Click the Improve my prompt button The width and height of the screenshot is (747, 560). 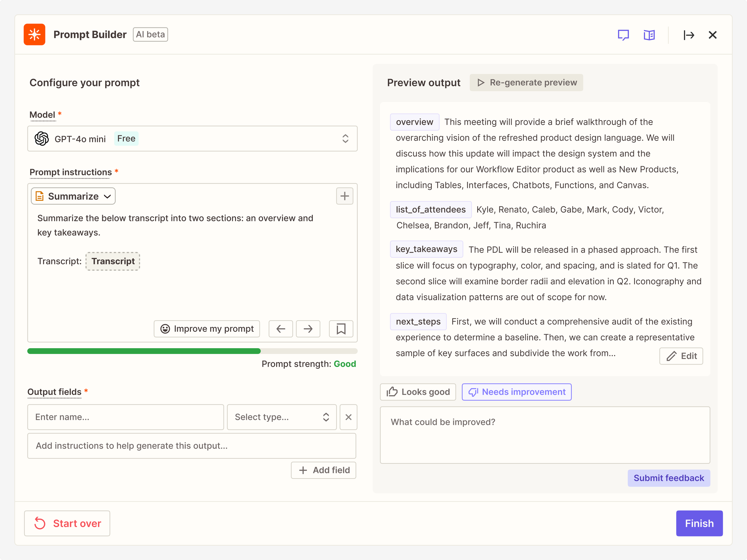pos(207,329)
